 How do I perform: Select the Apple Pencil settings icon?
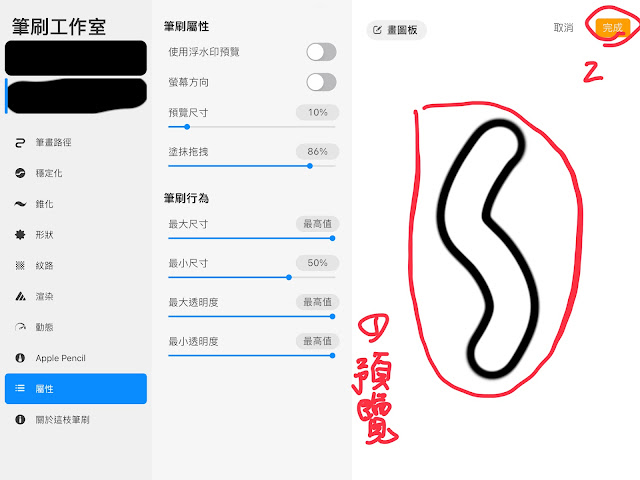[20, 358]
